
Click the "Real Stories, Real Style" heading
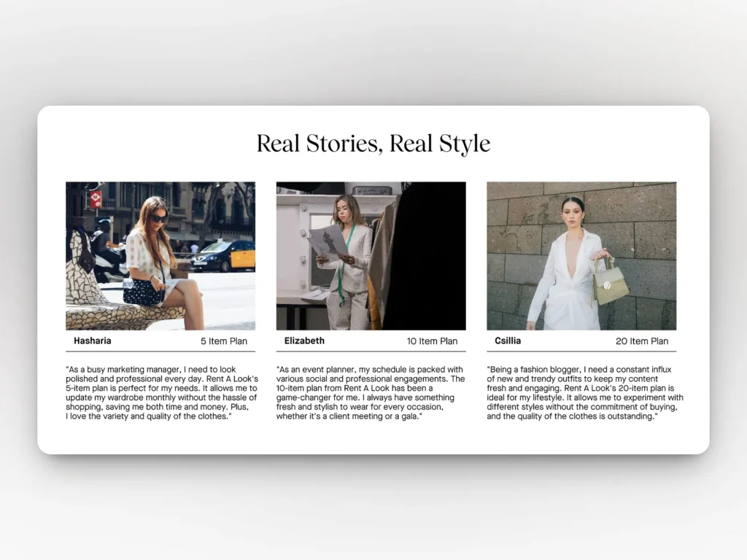pos(373,144)
